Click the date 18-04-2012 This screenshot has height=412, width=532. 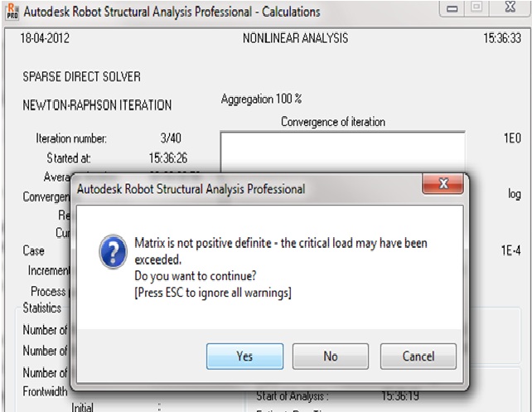point(45,38)
